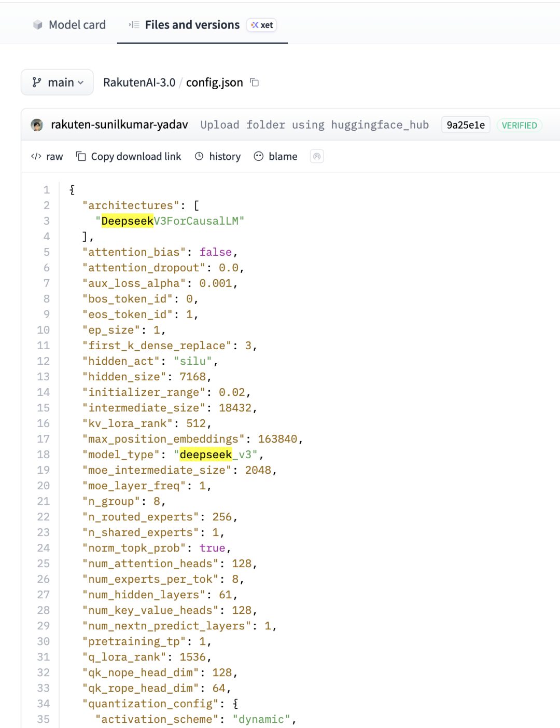Click the raw code brackets icon

coord(36,156)
